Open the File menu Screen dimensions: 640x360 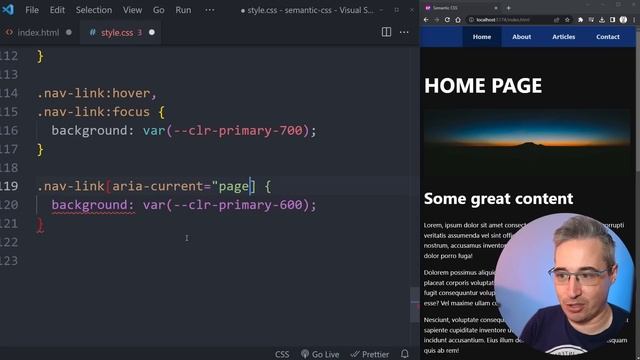(x=32, y=10)
